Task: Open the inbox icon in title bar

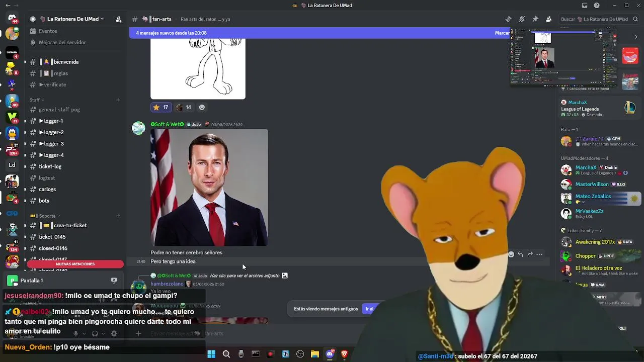Action: [584, 6]
